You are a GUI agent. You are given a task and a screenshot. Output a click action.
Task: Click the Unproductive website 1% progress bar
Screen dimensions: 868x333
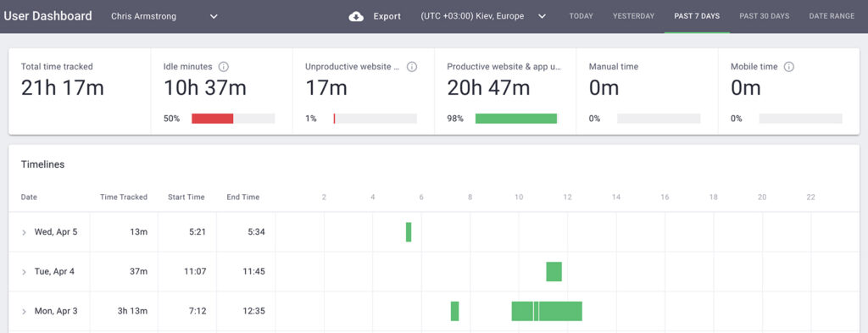(x=376, y=119)
